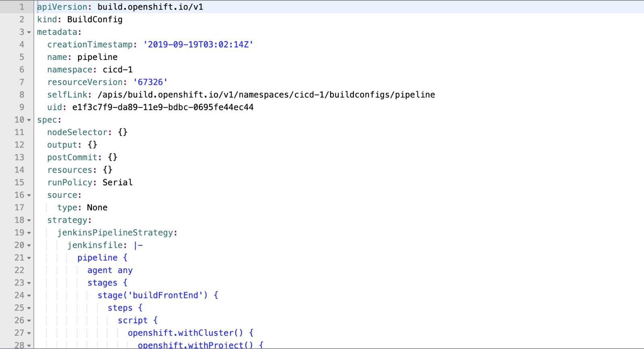Click the text agent any
Image resolution: width=644 pixels, height=349 pixels.
(x=110, y=270)
